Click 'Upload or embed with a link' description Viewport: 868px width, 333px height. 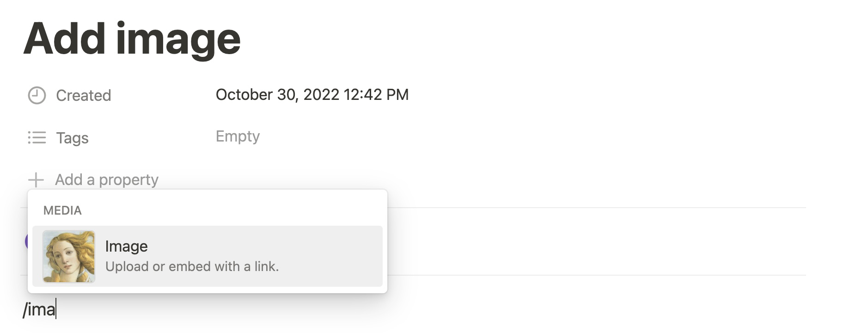point(192,267)
